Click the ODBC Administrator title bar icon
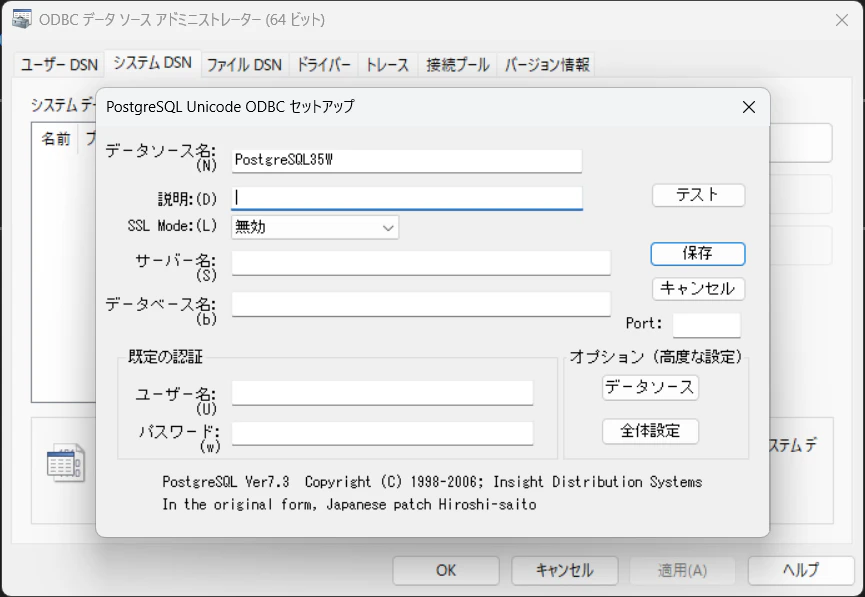This screenshot has height=597, width=865. click(x=22, y=19)
